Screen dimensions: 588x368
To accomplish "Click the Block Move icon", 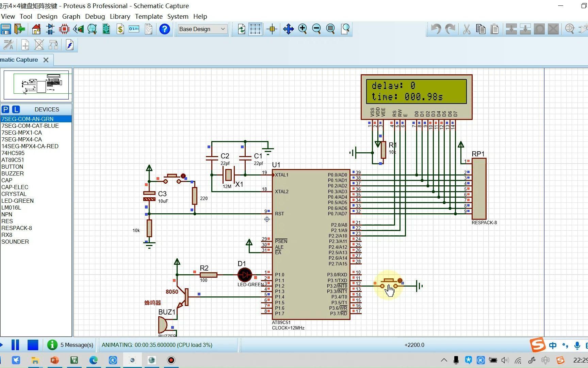I will pos(525,29).
